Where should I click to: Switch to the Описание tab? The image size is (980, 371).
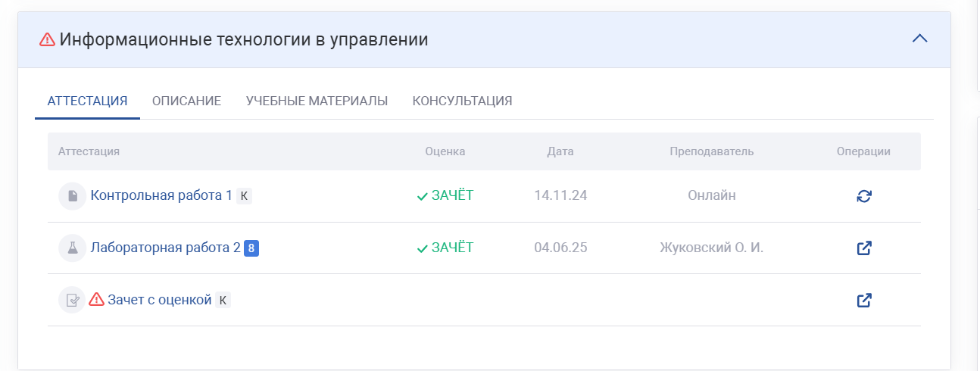(x=186, y=101)
